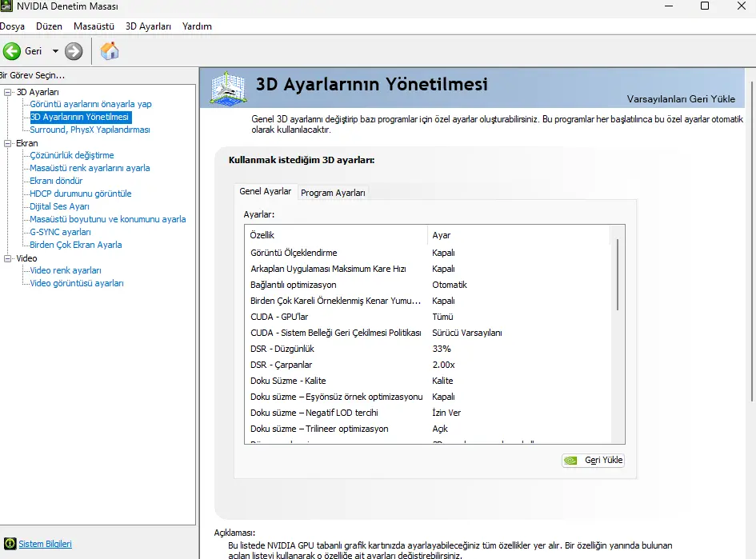Select the CUDA - GPU'lar row
Viewport: 756px width, 559px height.
pyautogui.click(x=429, y=317)
